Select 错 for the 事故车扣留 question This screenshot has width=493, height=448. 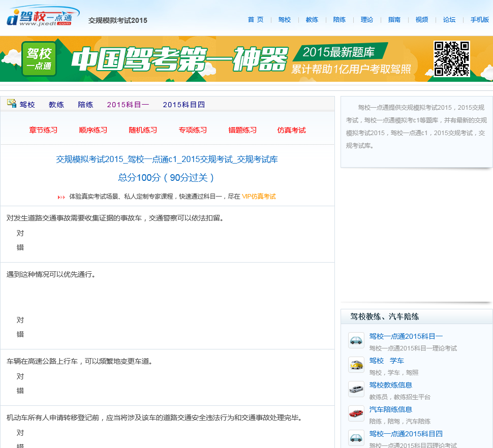(20, 247)
